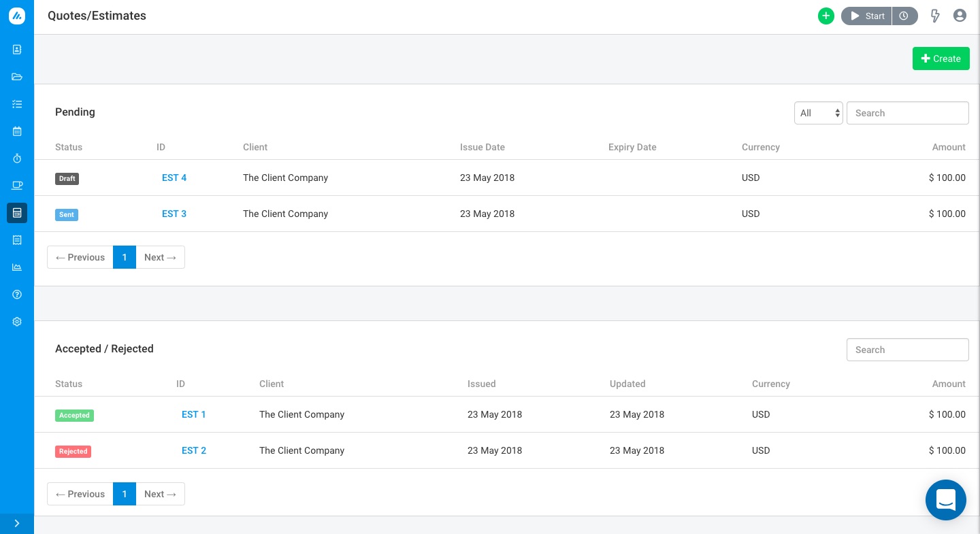The height and width of the screenshot is (534, 980).
Task: Open the coffee cup sidebar icon
Action: tap(17, 186)
